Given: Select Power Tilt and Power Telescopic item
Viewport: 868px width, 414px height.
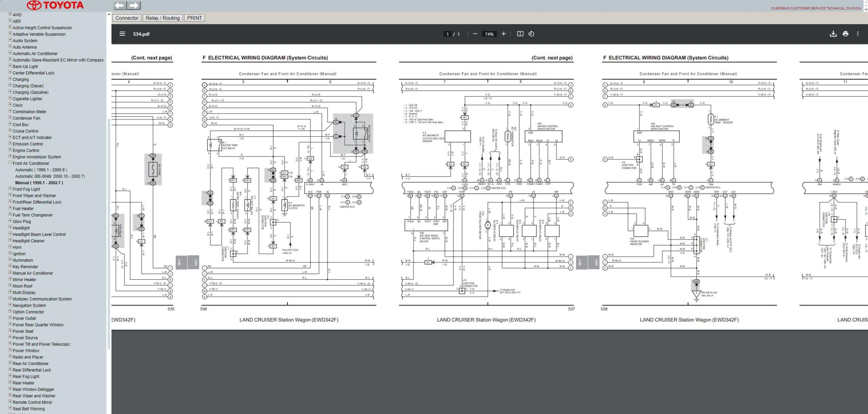Looking at the screenshot, I should pyautogui.click(x=41, y=344).
